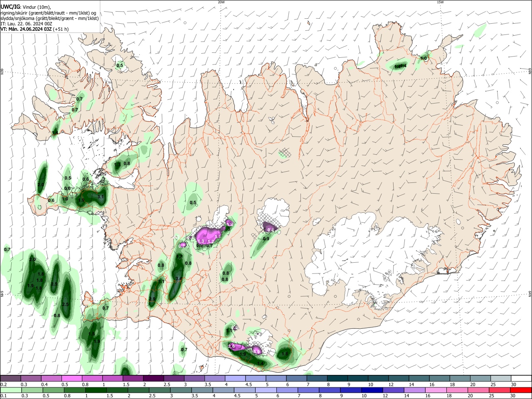Click the "3.1" rainfall value on Snæfellsnes peninsula

(x=101, y=197)
